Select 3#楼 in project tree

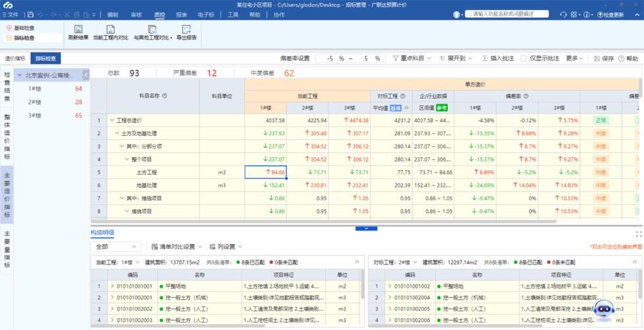34,115
